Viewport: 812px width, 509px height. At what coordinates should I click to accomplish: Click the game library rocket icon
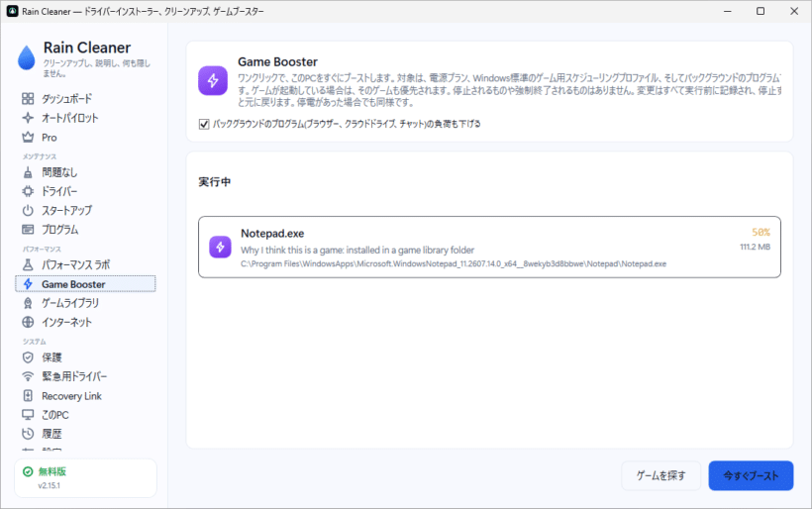click(x=28, y=303)
